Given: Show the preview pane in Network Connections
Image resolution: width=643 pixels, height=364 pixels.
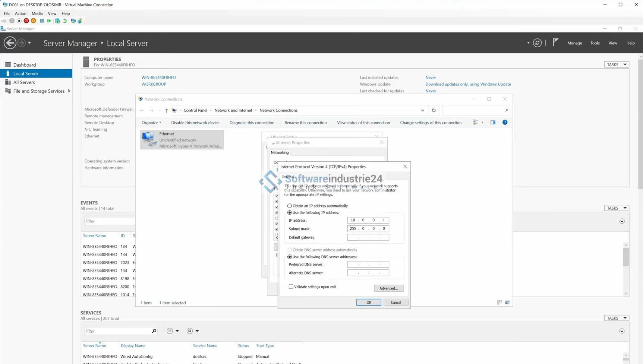Looking at the screenshot, I should [x=493, y=123].
